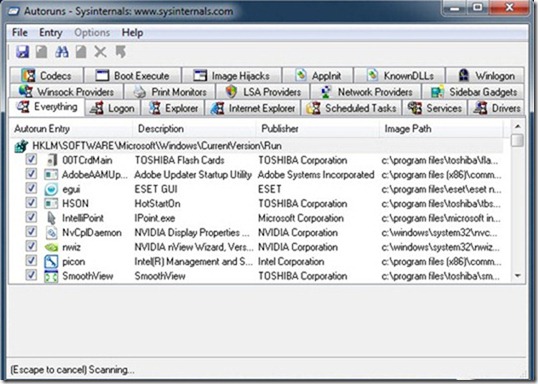Image resolution: width=538 pixels, height=384 pixels.
Task: Select the Everything tab
Action: tap(47, 107)
